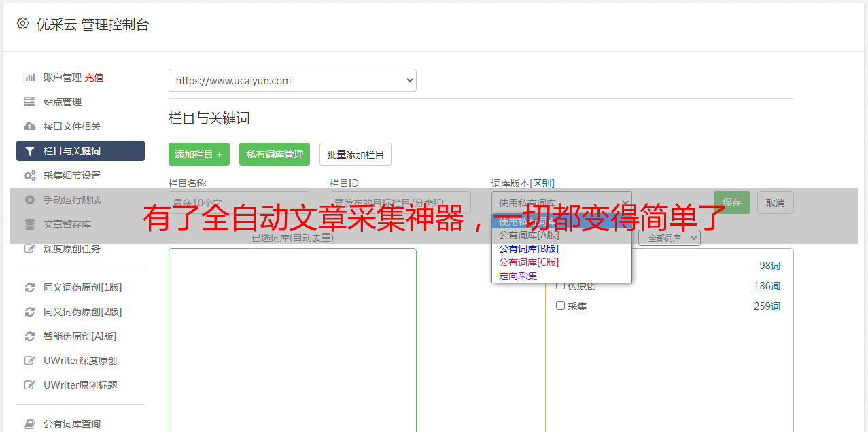Open 公有词库查询 in the sidebar
The width and height of the screenshot is (868, 432).
(72, 424)
